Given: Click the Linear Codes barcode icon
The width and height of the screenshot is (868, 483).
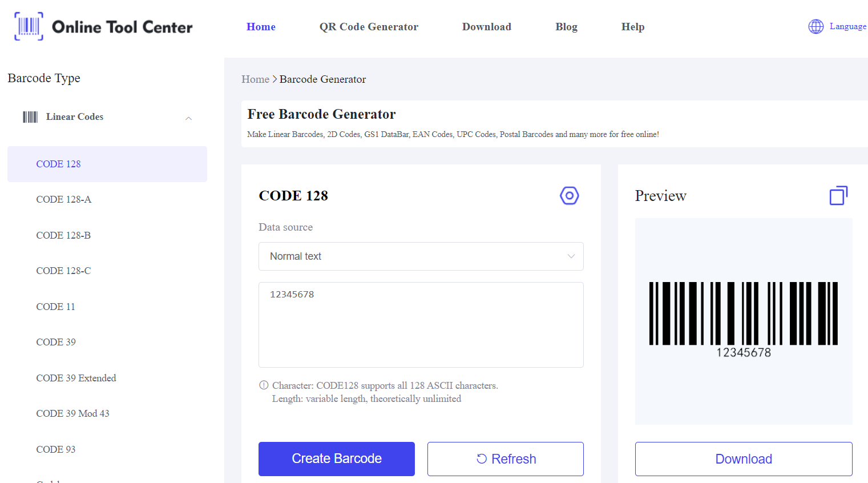Looking at the screenshot, I should (30, 117).
